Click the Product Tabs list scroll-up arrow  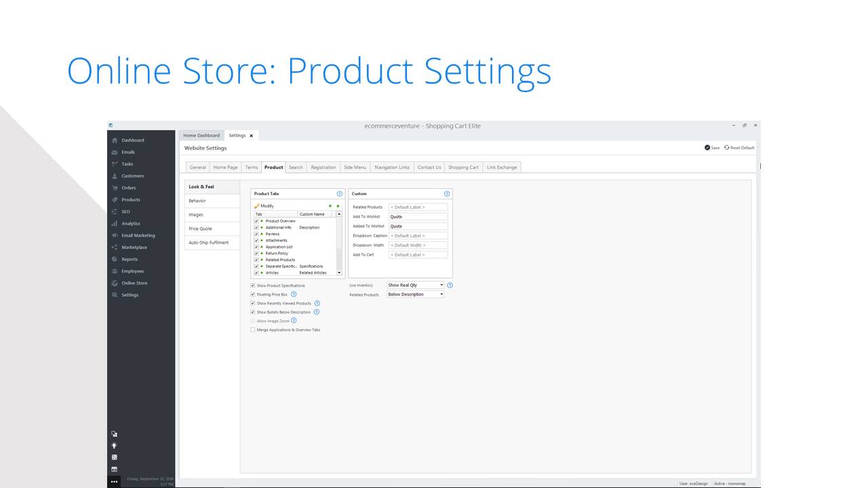pyautogui.click(x=339, y=214)
